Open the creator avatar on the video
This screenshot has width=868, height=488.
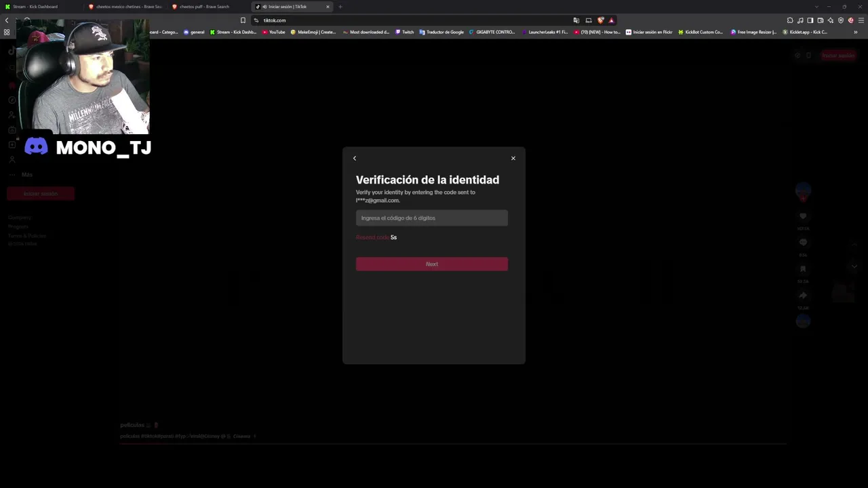[803, 190]
